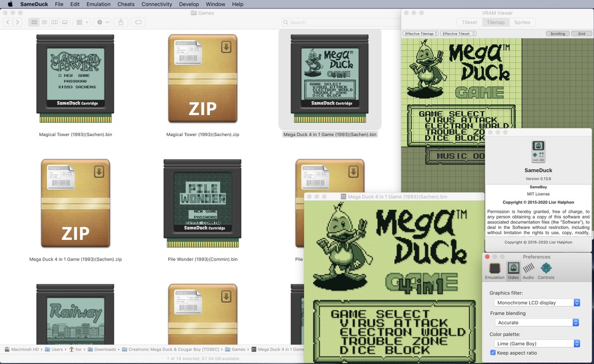Open Effective Tilemap dropdown
Screen dimensions: 594x364
(421, 34)
